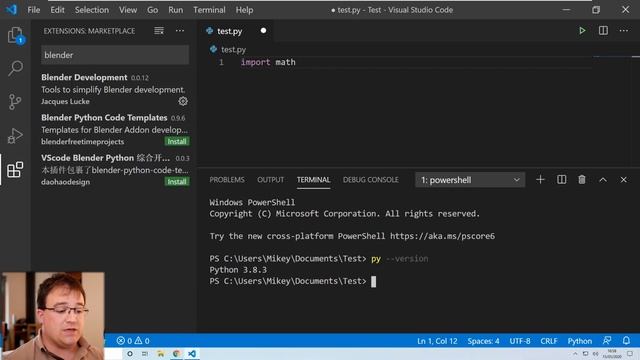This screenshot has height=360, width=640.
Task: Click Python file icon in breadcrumb
Action: [213, 49]
